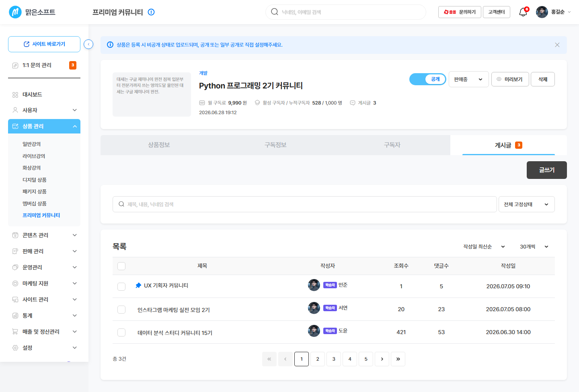Expand the 운영관리 chevron
This screenshot has width=579, height=392.
pos(75,267)
